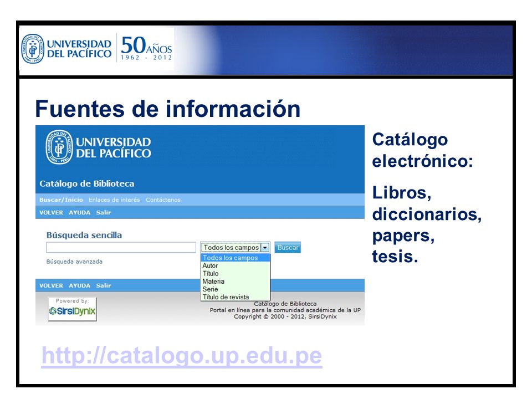Focus the Búsqueda sencilla text field

(x=121, y=247)
